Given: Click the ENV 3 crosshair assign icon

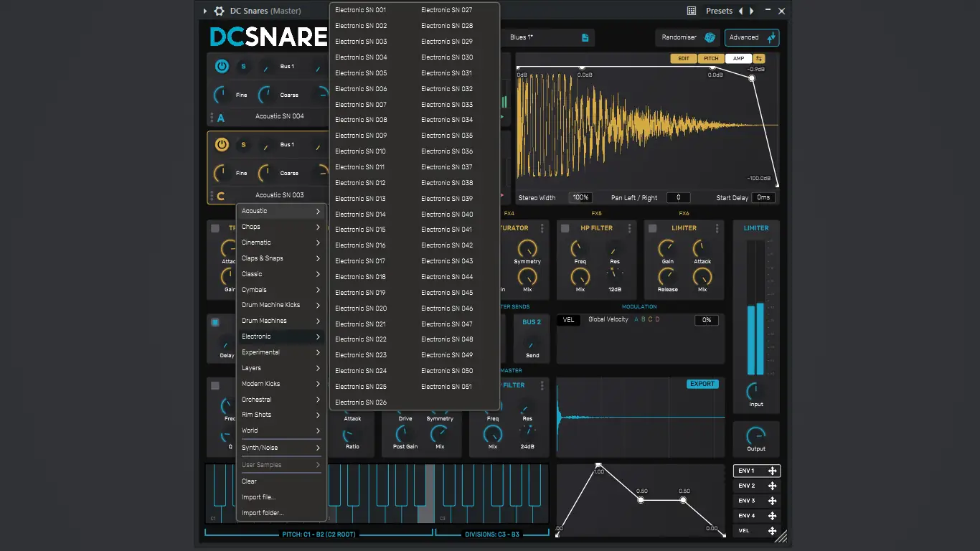Looking at the screenshot, I should point(773,501).
